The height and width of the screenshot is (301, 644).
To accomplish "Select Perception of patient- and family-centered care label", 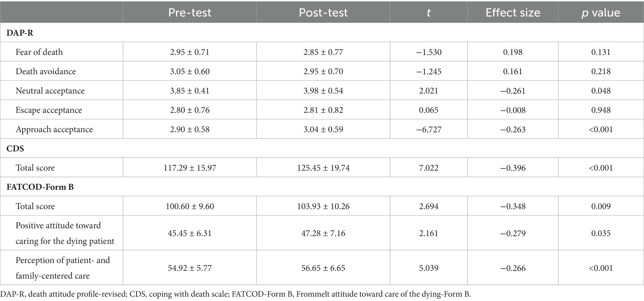I will click(63, 268).
